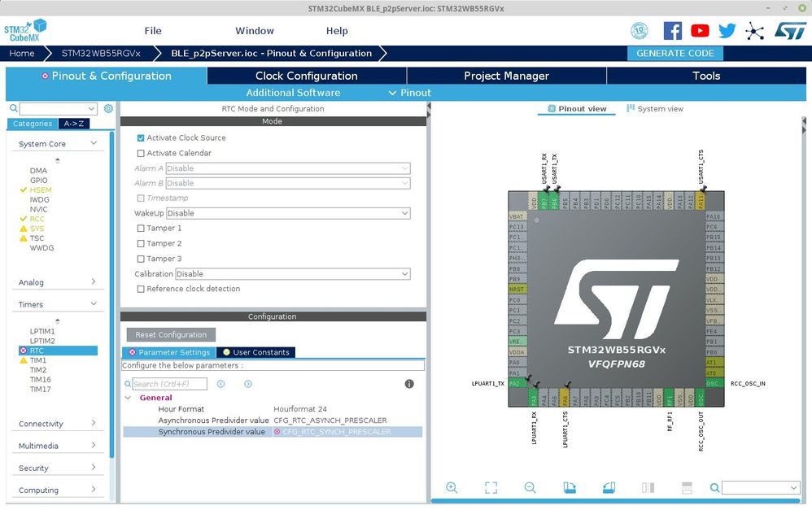Click the parameter Search field
This screenshot has width=812, height=510.
pyautogui.click(x=170, y=384)
